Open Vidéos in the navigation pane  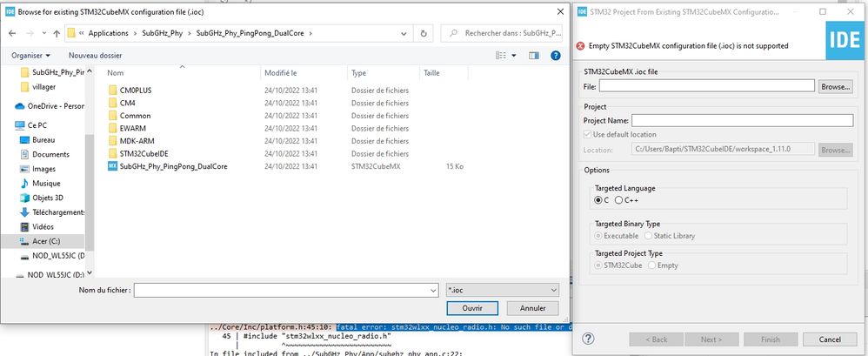(x=43, y=226)
